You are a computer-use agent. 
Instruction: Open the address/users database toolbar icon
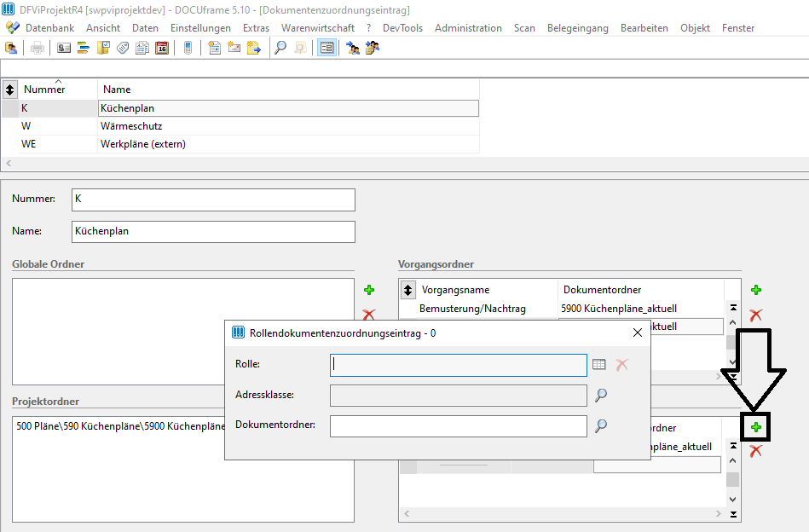pos(11,49)
